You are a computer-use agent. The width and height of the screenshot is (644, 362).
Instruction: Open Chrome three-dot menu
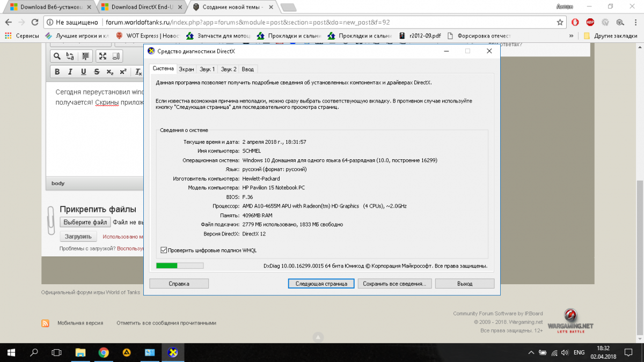click(636, 23)
